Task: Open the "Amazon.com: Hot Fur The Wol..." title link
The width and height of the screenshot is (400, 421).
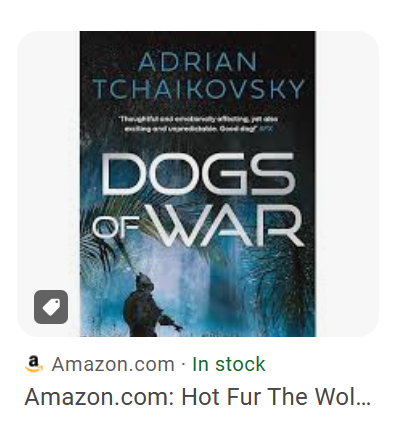Action: 197,397
